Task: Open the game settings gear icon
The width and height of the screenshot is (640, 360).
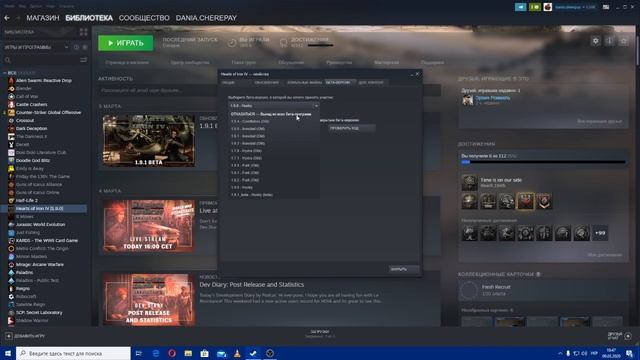Action: click(596, 41)
